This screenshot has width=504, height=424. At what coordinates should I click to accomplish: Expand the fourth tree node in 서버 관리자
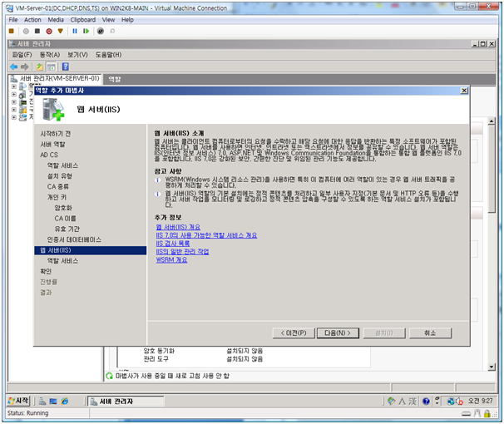pos(14,110)
